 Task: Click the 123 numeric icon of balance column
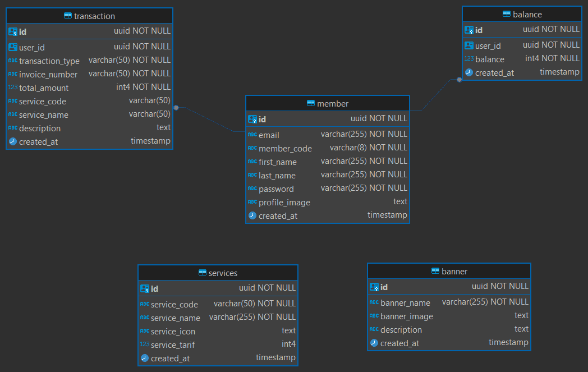[468, 58]
